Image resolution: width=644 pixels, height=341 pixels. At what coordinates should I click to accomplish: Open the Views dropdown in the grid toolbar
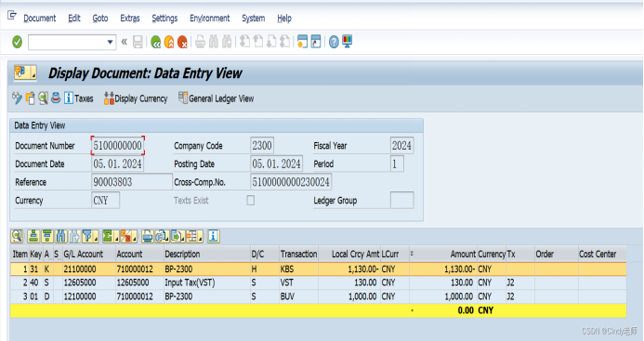[162, 236]
